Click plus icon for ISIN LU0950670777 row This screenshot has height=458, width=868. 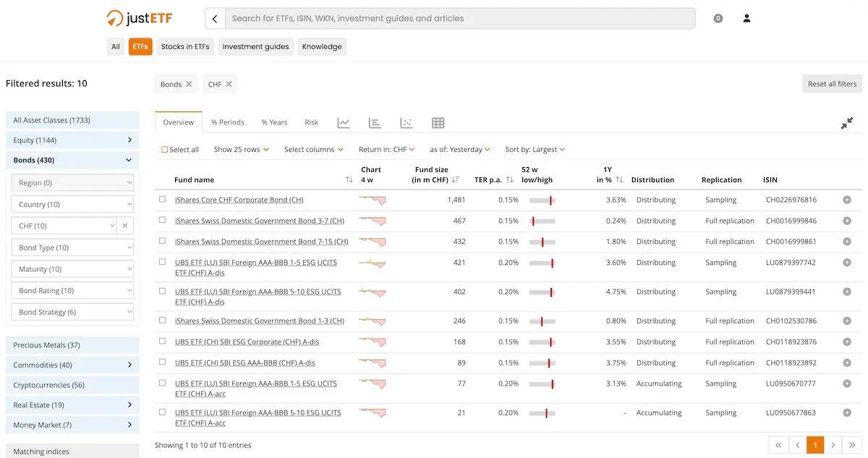[x=847, y=383]
